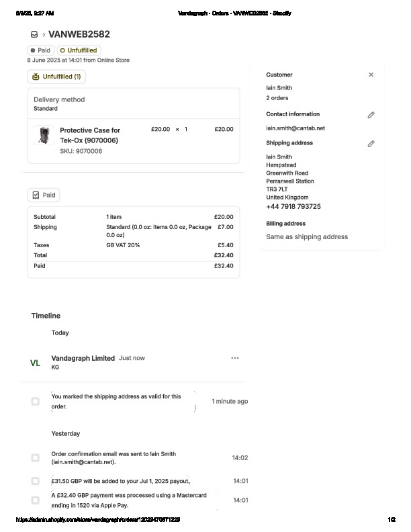Edit shipping address with pencil icon
Screen dimensions: 411x532
[371, 144]
